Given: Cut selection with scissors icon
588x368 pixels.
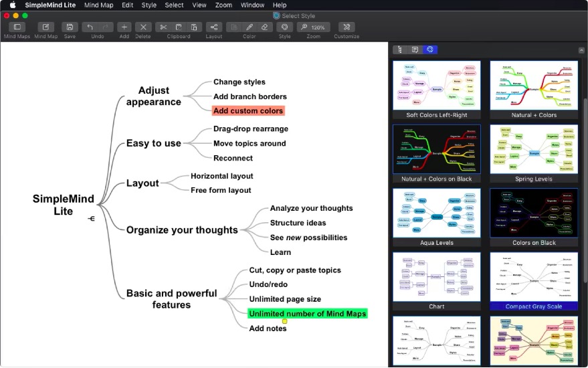Looking at the screenshot, I should [x=163, y=27].
